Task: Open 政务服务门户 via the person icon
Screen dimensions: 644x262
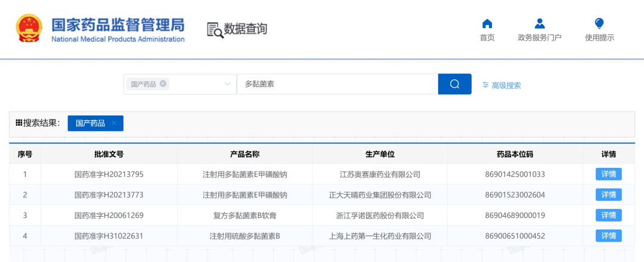Action: pyautogui.click(x=540, y=23)
